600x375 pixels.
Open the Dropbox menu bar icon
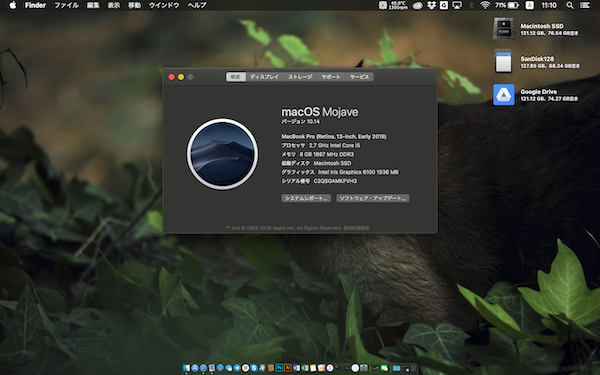(432, 5)
